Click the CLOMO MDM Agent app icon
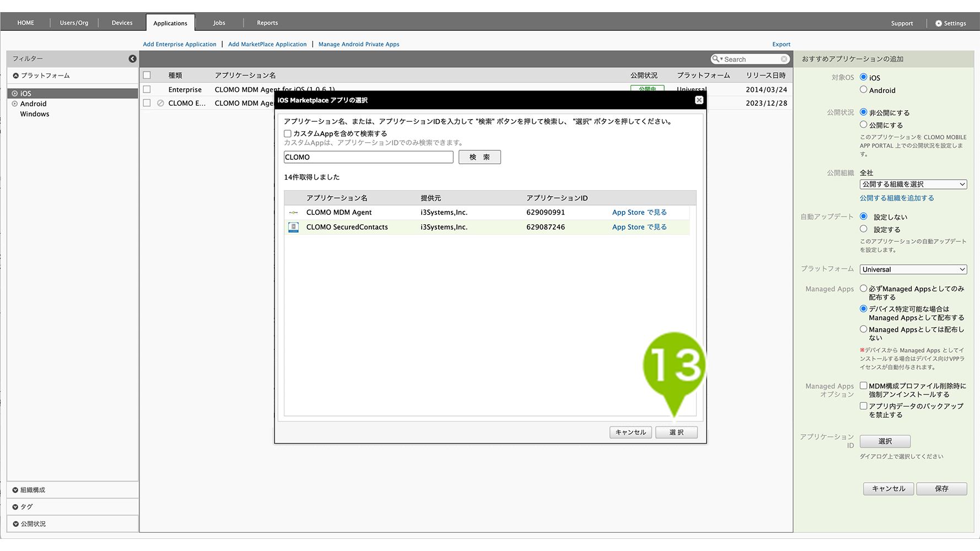The width and height of the screenshot is (980, 551). click(x=293, y=213)
